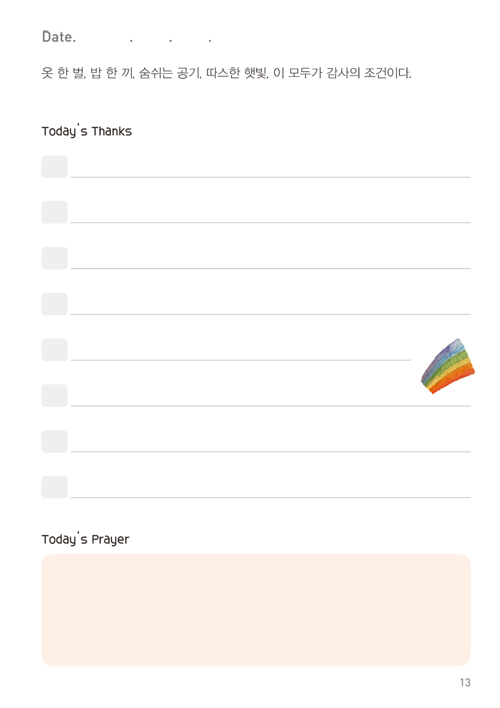This screenshot has width=500, height=708.
Task: Check the second Today's Thanks box
Action: (x=55, y=212)
